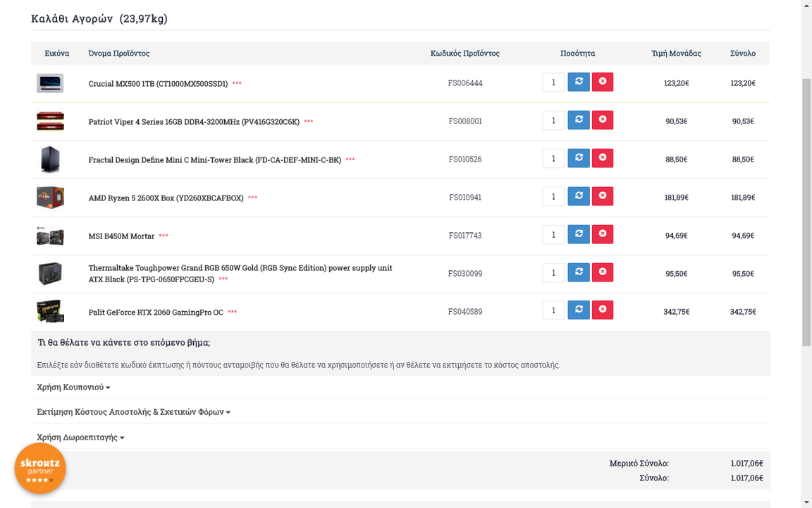Select product code FS017743
This screenshot has width=812, height=508.
(465, 236)
